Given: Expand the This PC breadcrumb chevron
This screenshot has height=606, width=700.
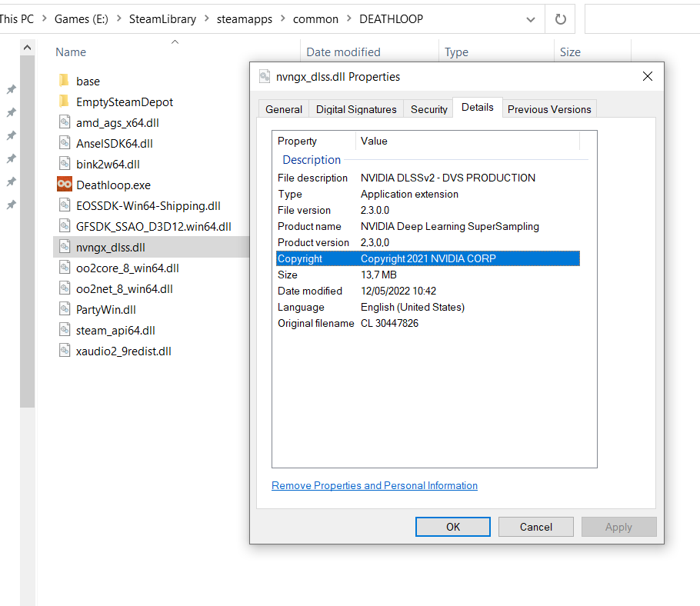Looking at the screenshot, I should click(44, 18).
